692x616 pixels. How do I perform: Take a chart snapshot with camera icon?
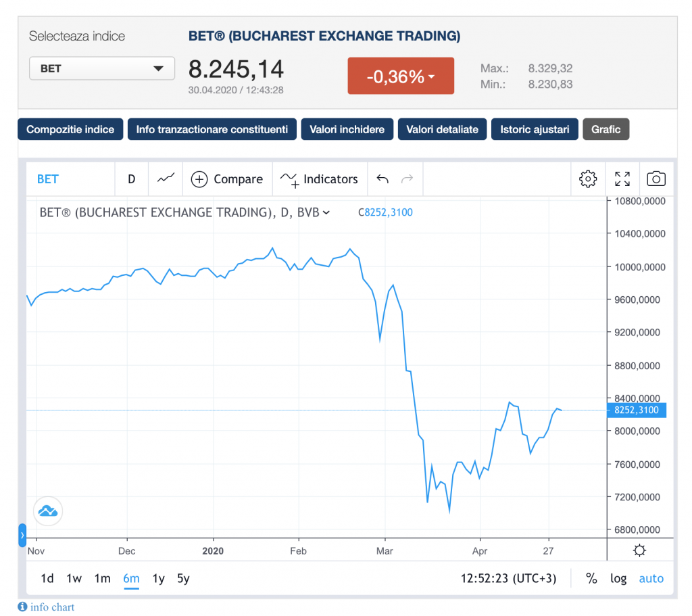click(x=656, y=179)
